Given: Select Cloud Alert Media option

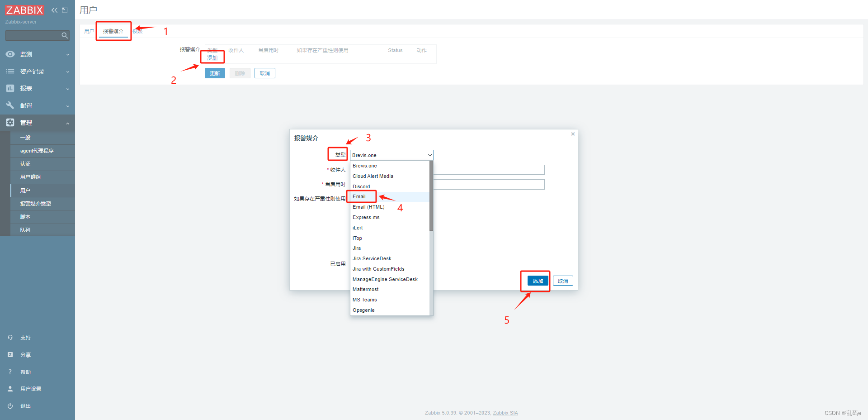Looking at the screenshot, I should (x=390, y=177).
